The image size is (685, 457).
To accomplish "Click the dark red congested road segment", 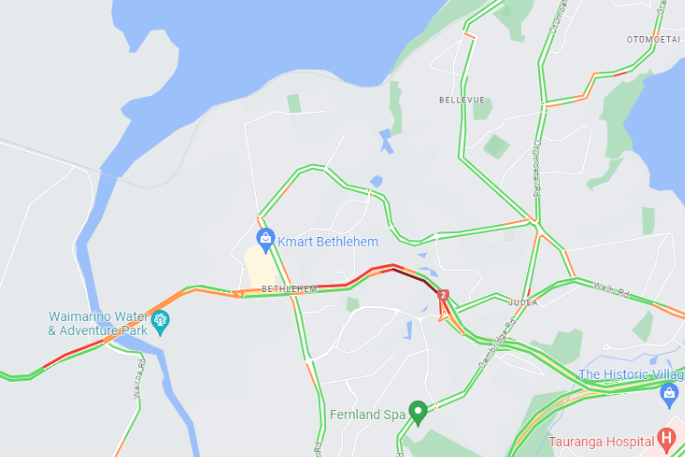I will 416,280.
